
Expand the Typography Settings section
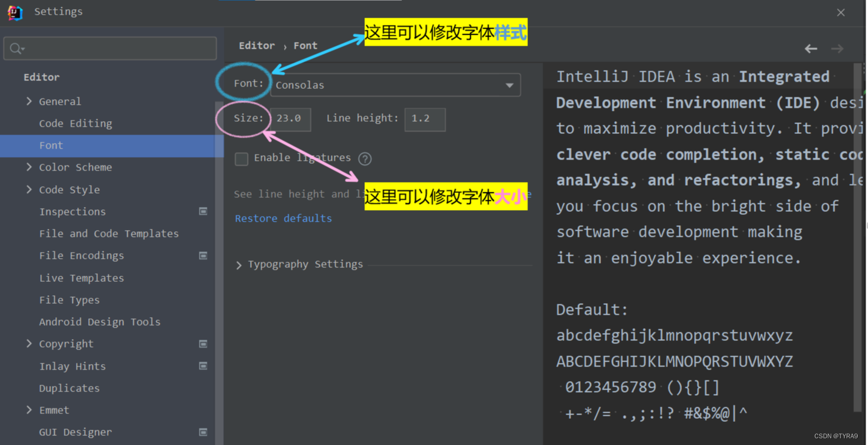coord(239,265)
